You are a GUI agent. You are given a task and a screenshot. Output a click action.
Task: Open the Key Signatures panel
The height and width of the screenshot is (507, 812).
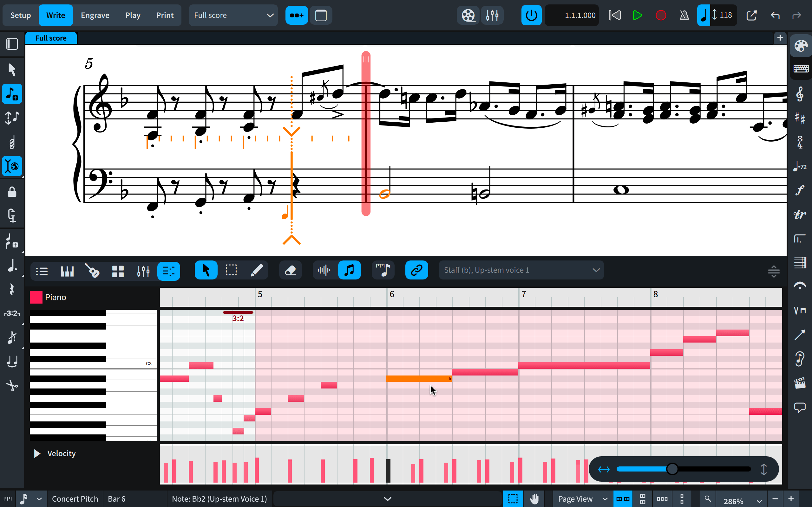(x=801, y=118)
